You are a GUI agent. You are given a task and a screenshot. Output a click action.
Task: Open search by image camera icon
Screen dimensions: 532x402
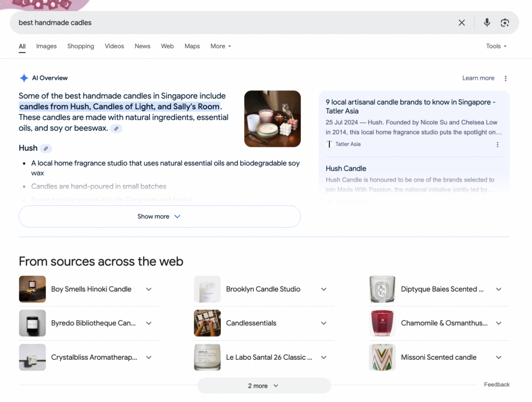[x=504, y=23]
